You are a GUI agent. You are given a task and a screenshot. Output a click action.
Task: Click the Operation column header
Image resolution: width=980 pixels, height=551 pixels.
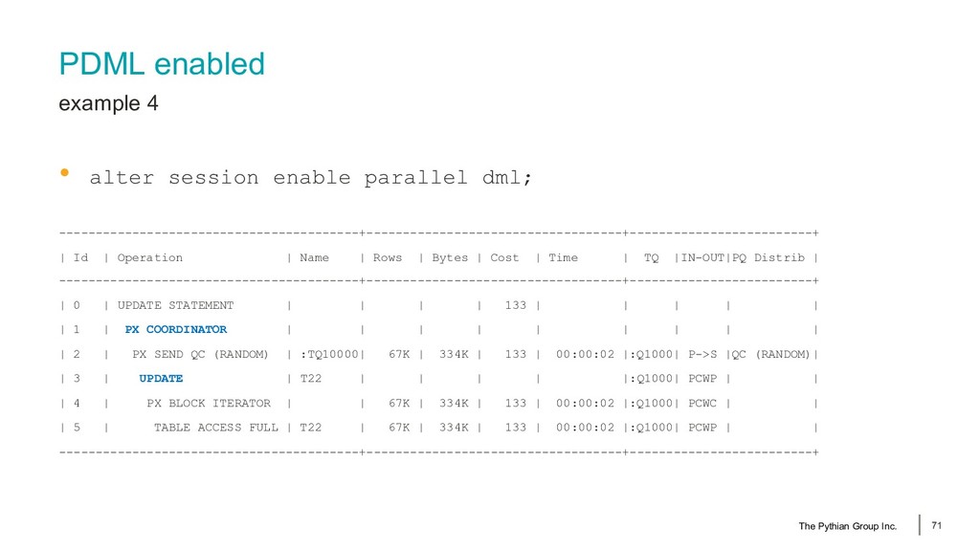150,258
